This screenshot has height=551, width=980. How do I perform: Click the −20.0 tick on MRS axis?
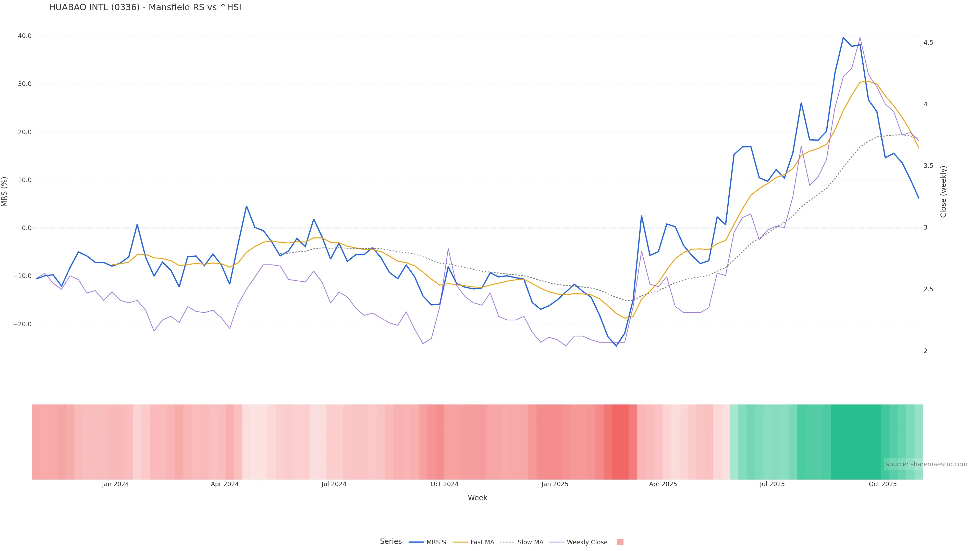click(x=22, y=324)
